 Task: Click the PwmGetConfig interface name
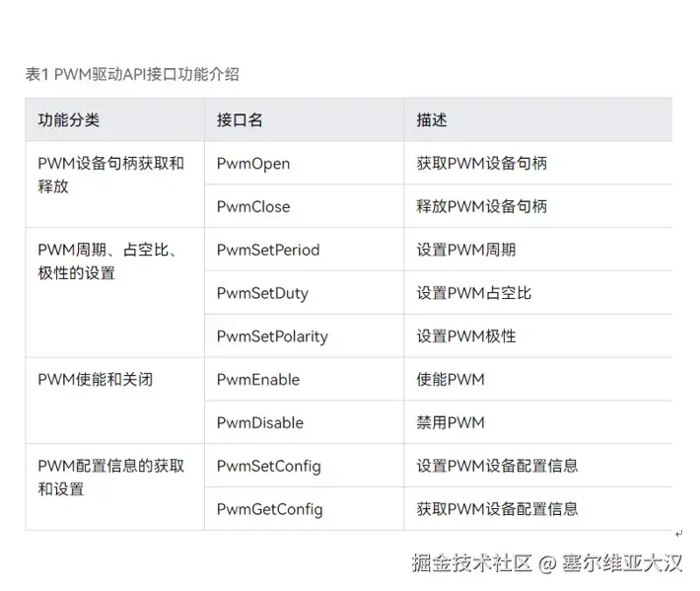(269, 510)
